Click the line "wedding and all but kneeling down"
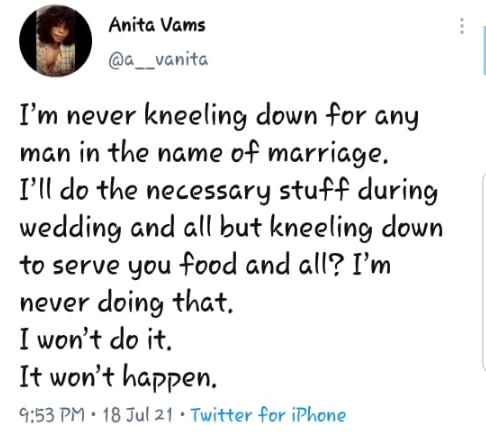 click(231, 228)
